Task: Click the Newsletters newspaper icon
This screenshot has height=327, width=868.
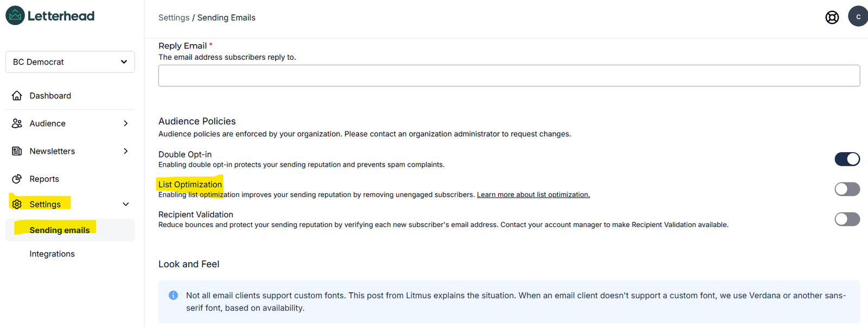Action: coord(17,151)
